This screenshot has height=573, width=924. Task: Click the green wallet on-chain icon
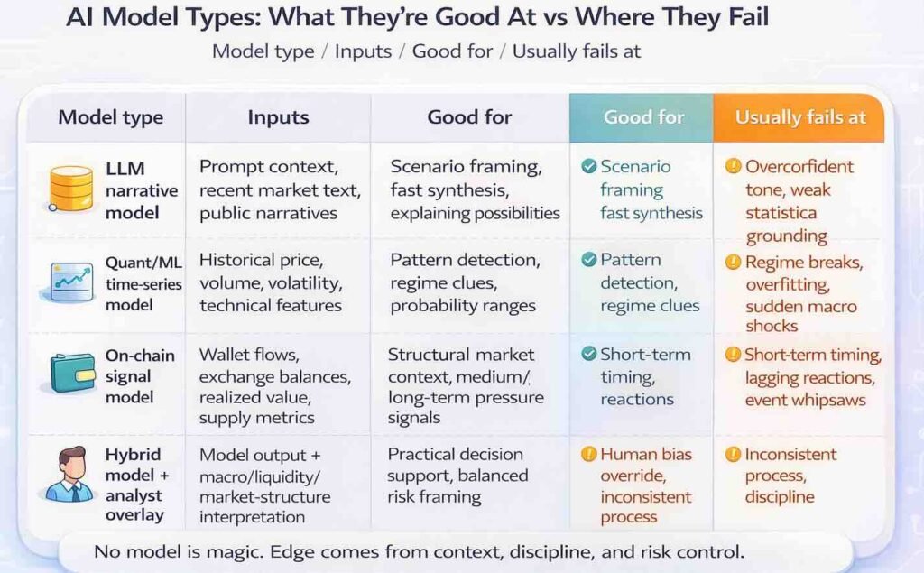click(x=72, y=374)
